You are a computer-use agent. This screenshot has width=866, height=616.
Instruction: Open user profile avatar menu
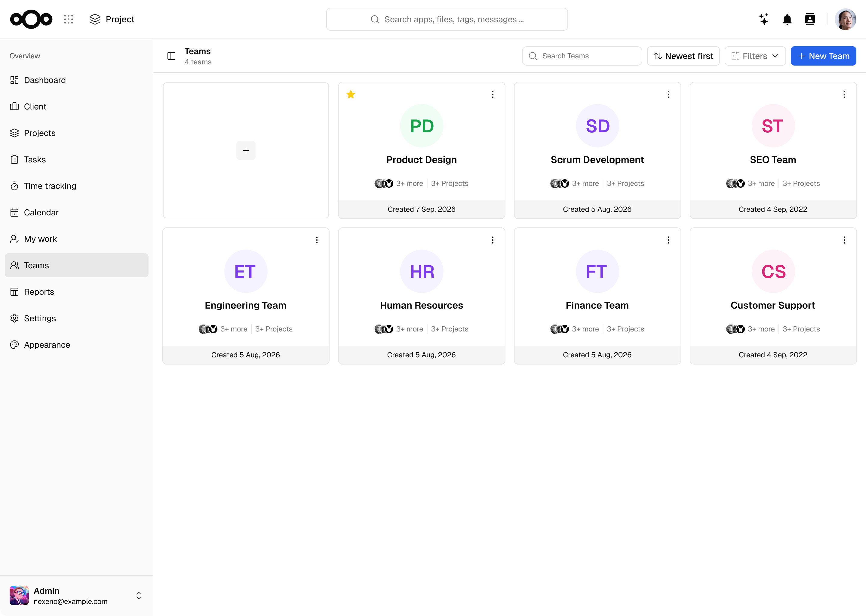[846, 19]
